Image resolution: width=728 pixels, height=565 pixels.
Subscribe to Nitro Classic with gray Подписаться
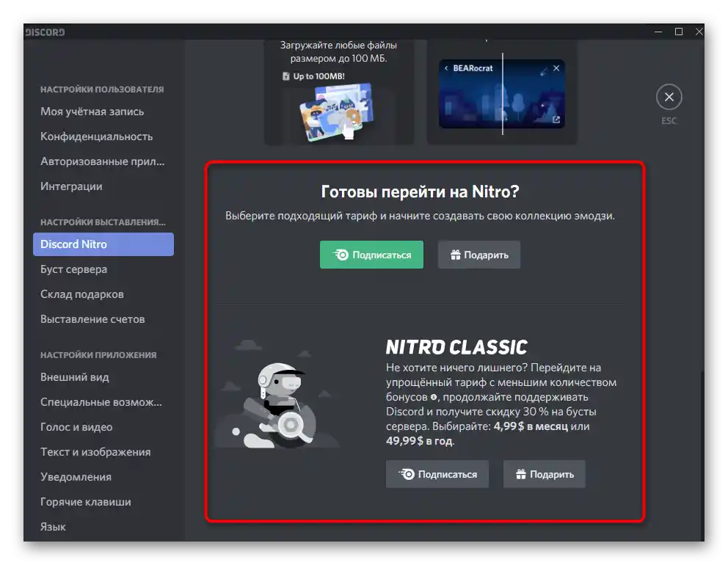[437, 474]
